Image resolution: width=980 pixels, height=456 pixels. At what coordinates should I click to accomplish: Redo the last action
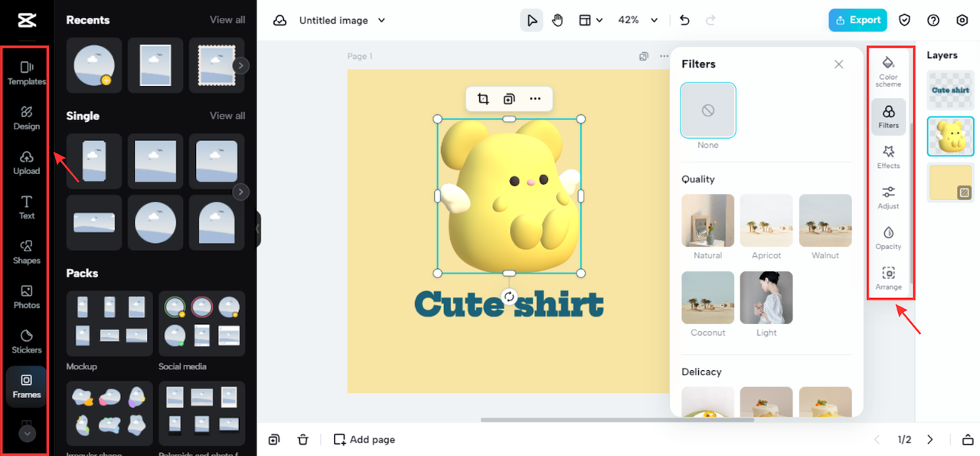(x=710, y=21)
